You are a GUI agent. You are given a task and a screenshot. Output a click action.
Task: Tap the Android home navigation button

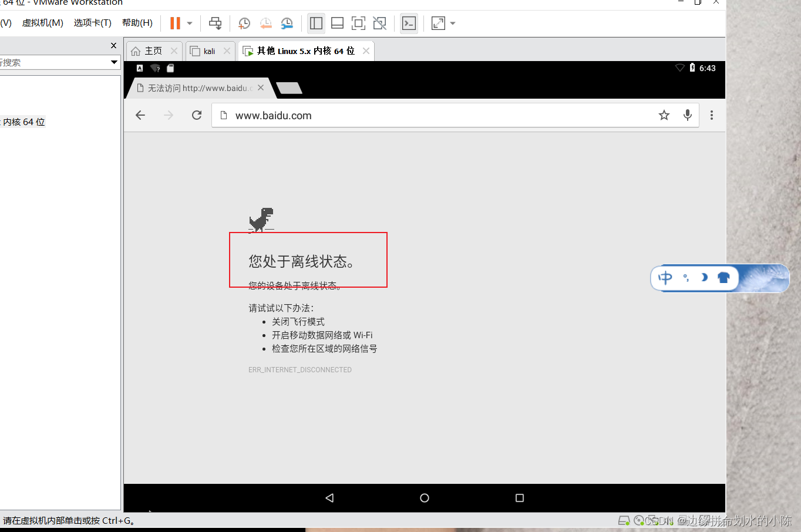pos(425,498)
